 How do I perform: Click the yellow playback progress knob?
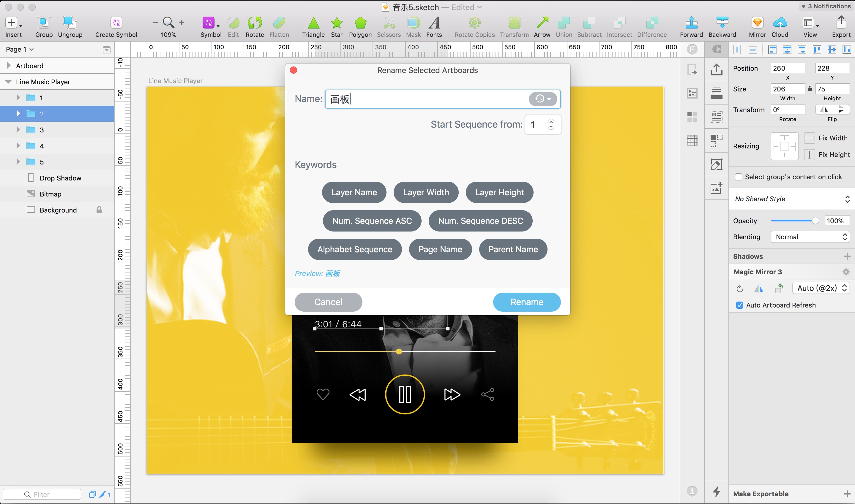tap(399, 351)
